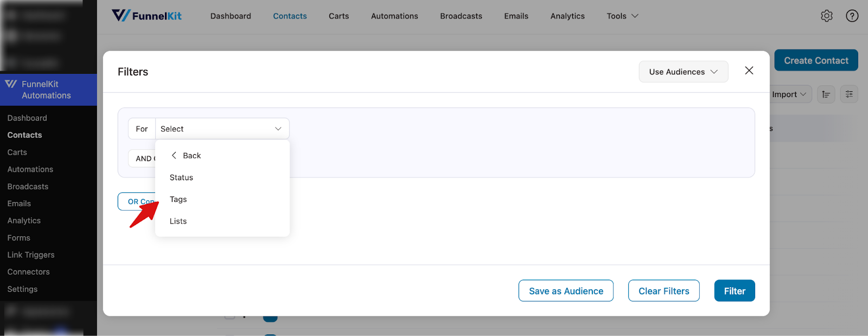Click the Clear Filters button
868x336 pixels.
click(663, 291)
